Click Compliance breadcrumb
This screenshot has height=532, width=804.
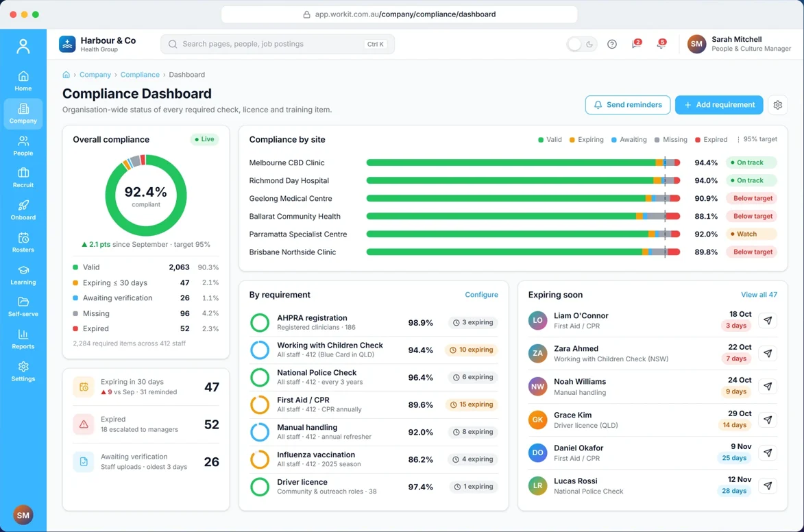[x=140, y=75]
